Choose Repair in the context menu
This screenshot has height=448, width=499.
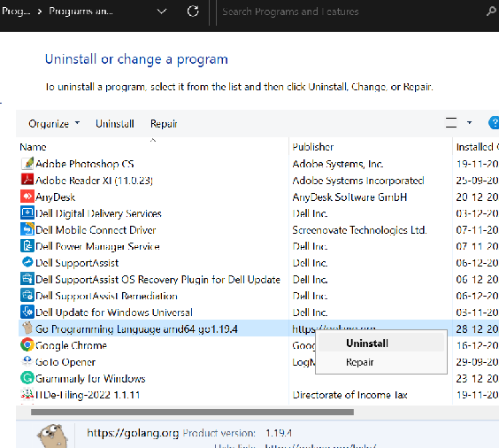coord(381,362)
